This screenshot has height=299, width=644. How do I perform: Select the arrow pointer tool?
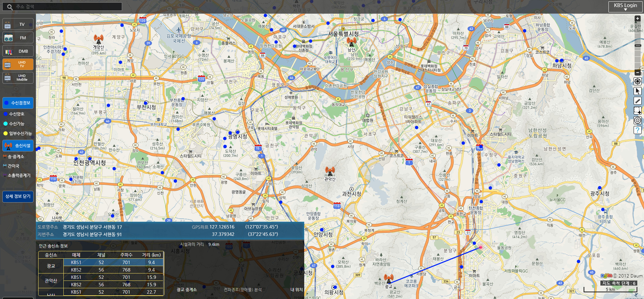click(x=638, y=91)
